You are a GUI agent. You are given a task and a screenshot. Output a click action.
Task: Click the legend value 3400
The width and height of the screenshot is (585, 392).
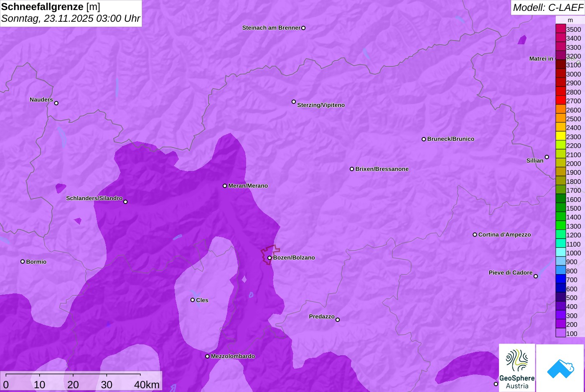tap(574, 38)
